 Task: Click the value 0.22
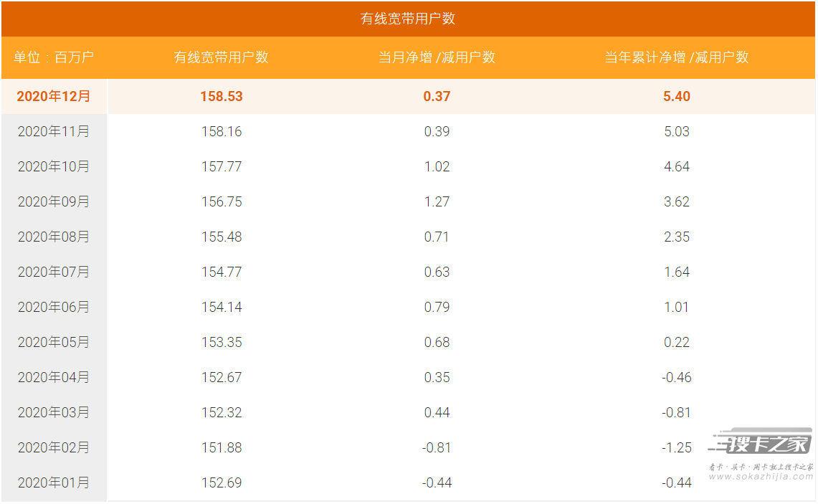pyautogui.click(x=677, y=342)
